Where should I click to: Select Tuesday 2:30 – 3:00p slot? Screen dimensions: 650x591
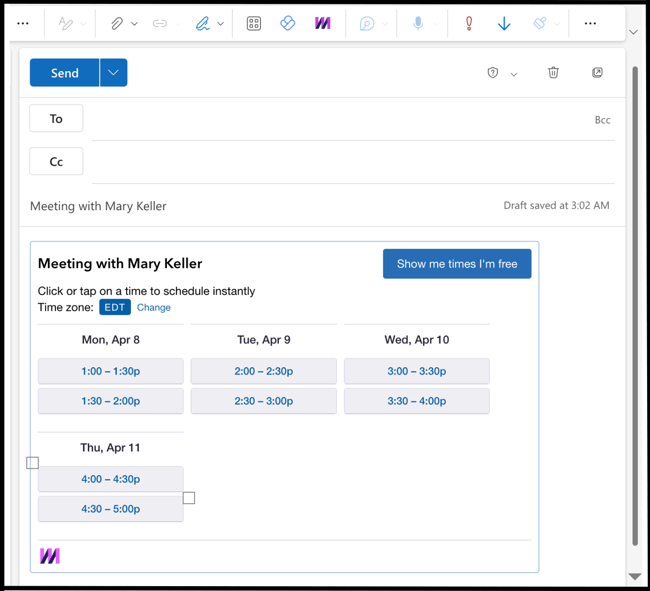(x=264, y=401)
